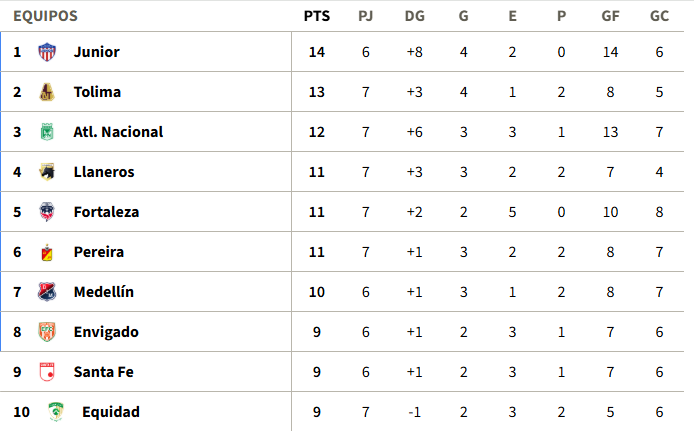Click the DG column header

pos(415,16)
